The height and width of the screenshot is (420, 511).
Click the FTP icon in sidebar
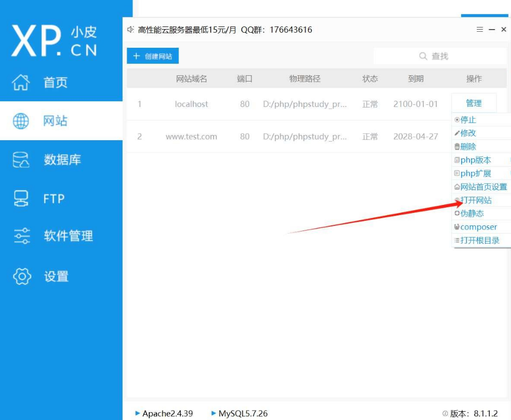tap(21, 198)
